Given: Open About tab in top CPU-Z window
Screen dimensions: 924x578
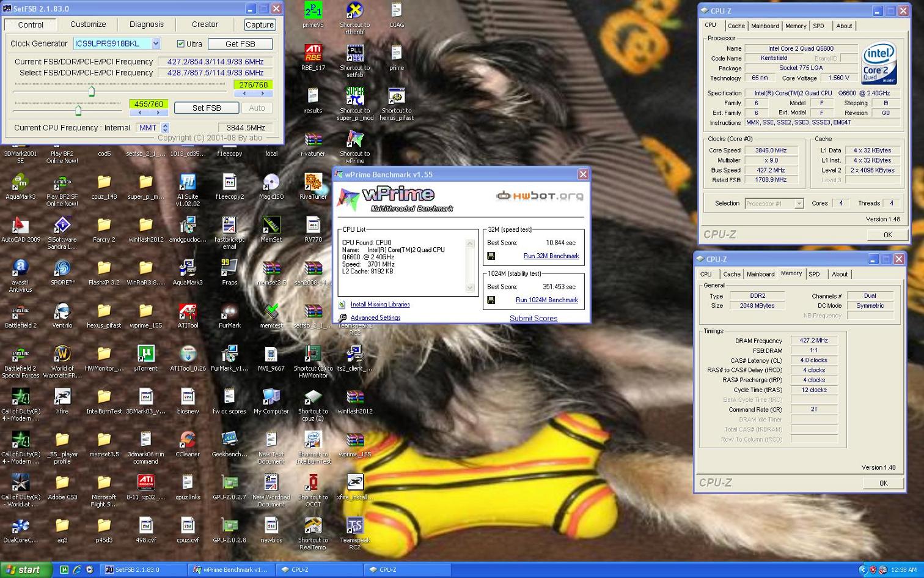Looking at the screenshot, I should (844, 26).
